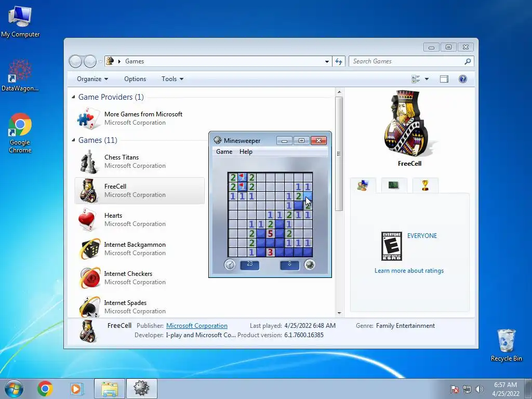This screenshot has width=532, height=399.
Task: Select the Hearts game icon
Action: pyautogui.click(x=87, y=220)
